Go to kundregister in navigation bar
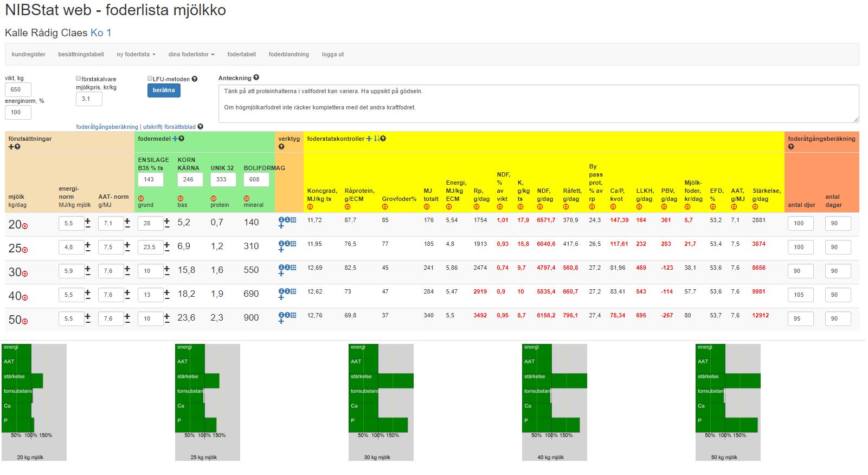868x475 pixels. pyautogui.click(x=29, y=55)
